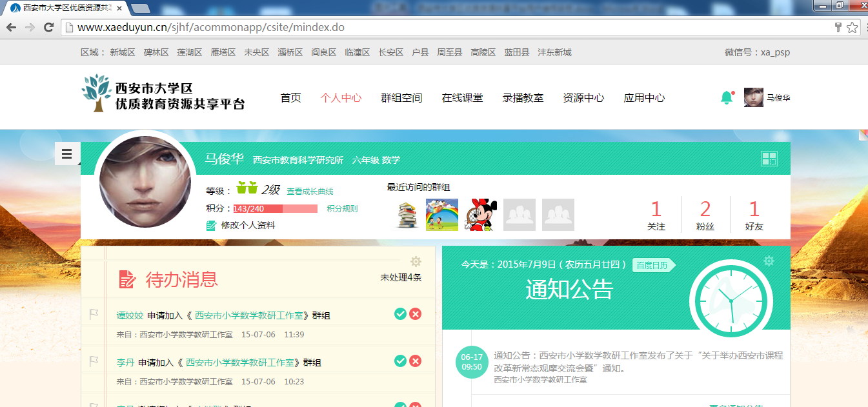Bookmark the page with the star icon
868x407 pixels.
853,27
